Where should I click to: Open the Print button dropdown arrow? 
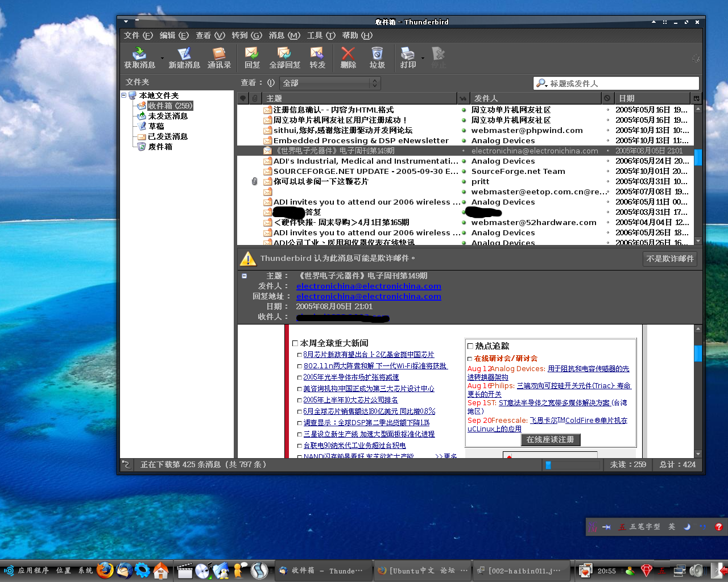(423, 58)
